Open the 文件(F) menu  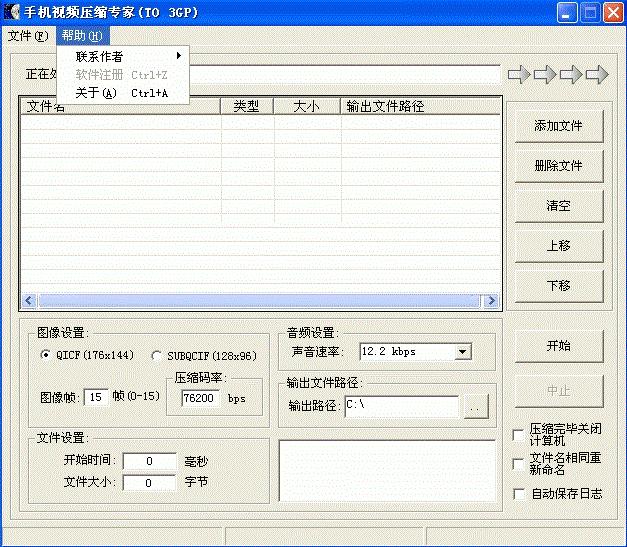pos(27,36)
